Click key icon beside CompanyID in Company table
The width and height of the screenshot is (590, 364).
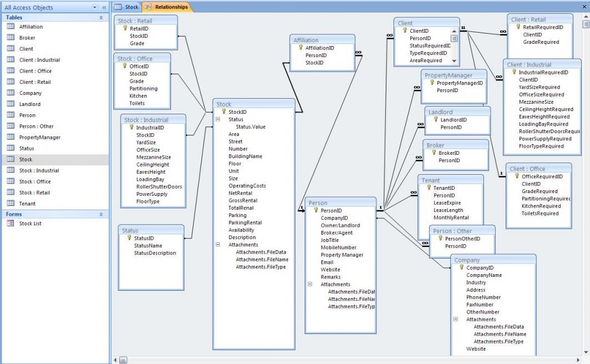(461, 267)
